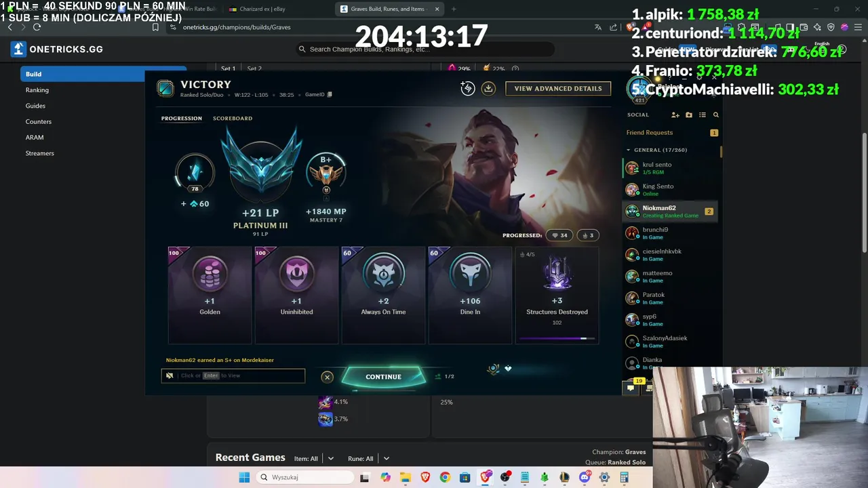
Task: Open Counters in Onetricks sidebar
Action: (x=39, y=122)
